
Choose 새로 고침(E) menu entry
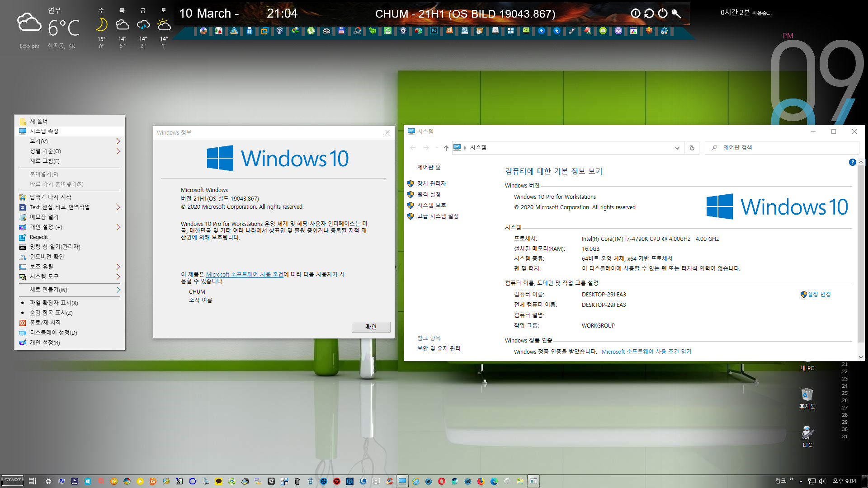[x=70, y=161]
